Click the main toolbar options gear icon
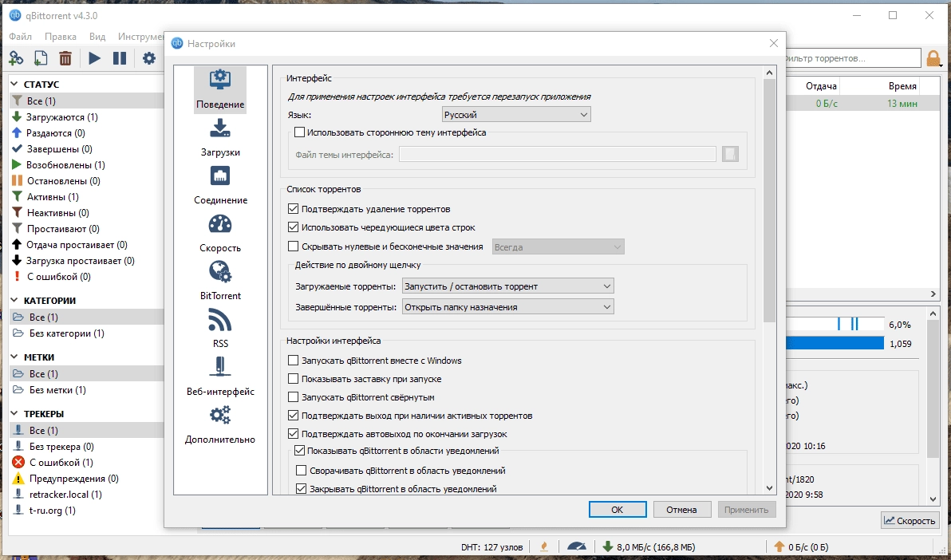The height and width of the screenshot is (560, 951). coord(149,58)
